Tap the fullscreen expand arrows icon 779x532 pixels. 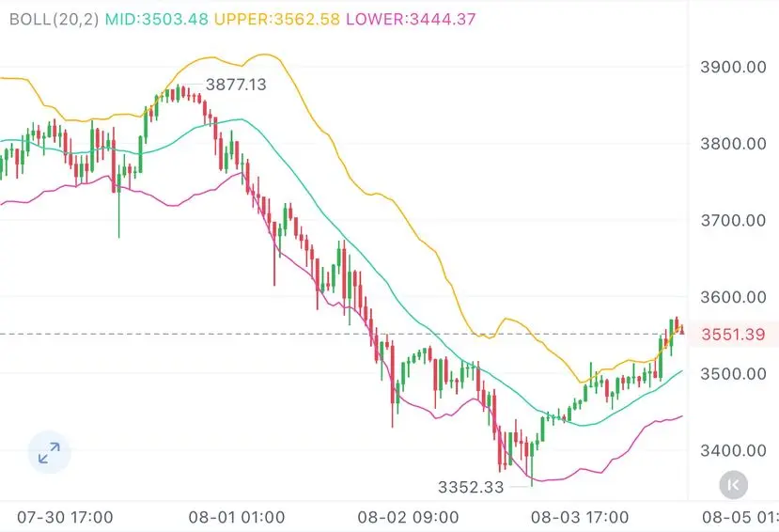pyautogui.click(x=49, y=452)
